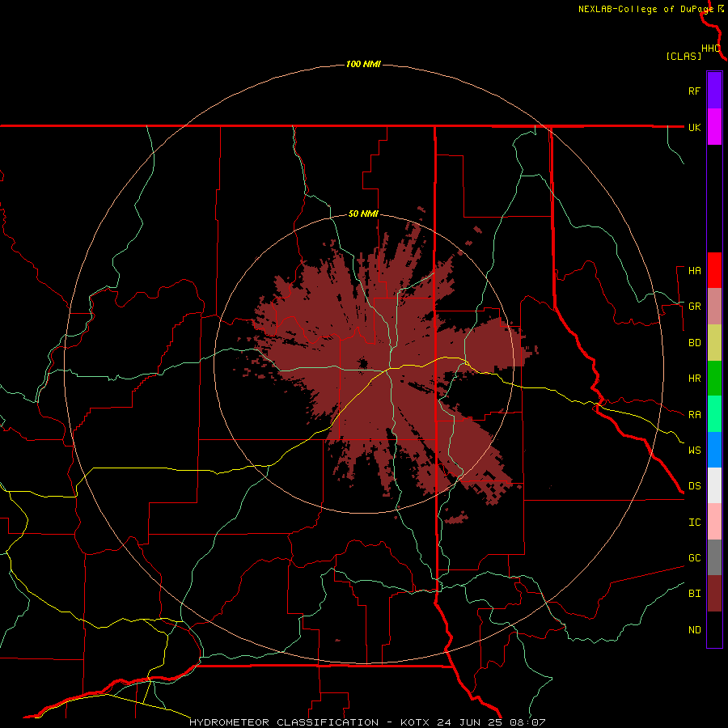
Task: Click the "ND" legend label
Action: (x=694, y=630)
